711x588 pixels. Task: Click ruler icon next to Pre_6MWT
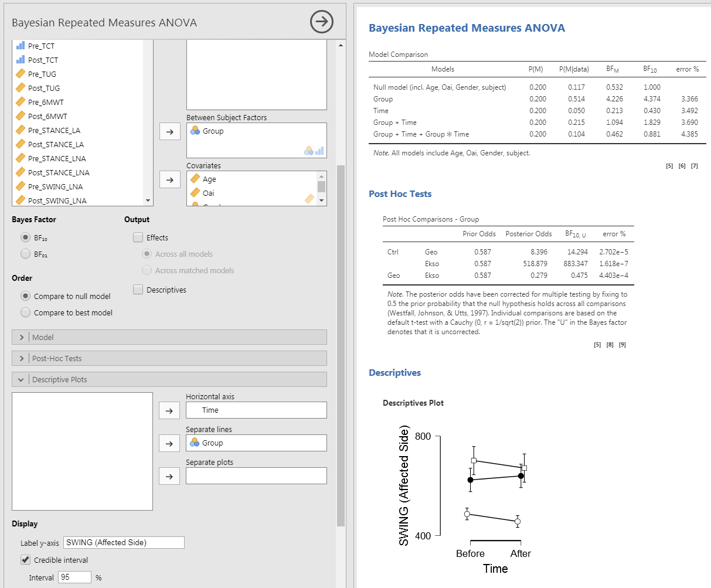(x=21, y=102)
